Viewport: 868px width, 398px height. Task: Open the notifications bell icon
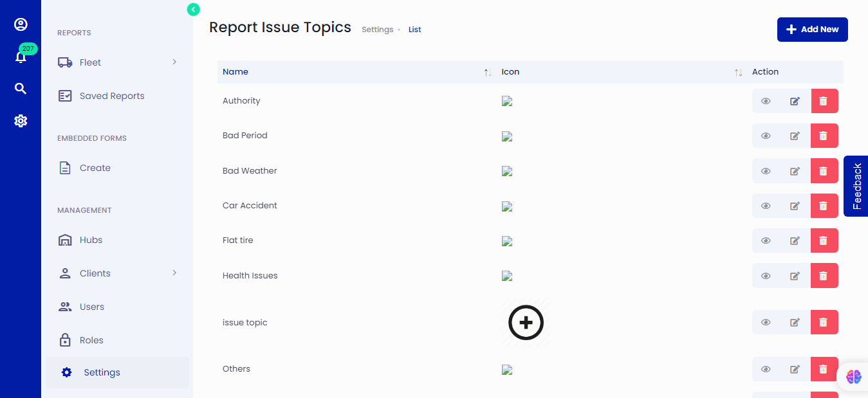click(21, 56)
